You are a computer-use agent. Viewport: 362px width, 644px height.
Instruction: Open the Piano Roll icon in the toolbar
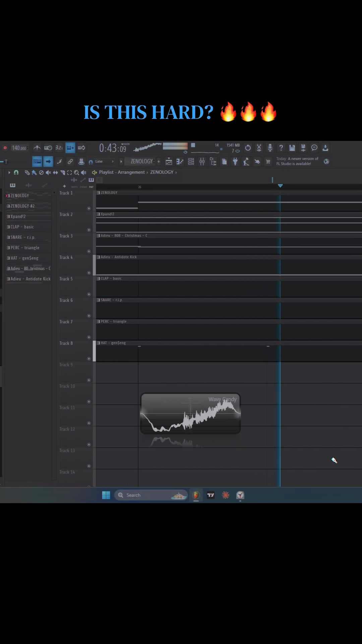180,162
